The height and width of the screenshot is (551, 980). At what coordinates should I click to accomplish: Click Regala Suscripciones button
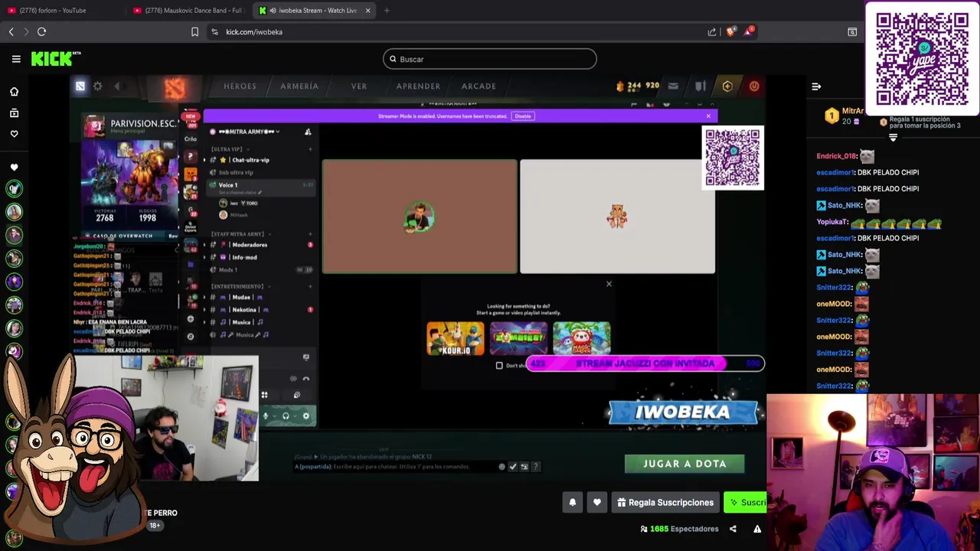(x=665, y=502)
